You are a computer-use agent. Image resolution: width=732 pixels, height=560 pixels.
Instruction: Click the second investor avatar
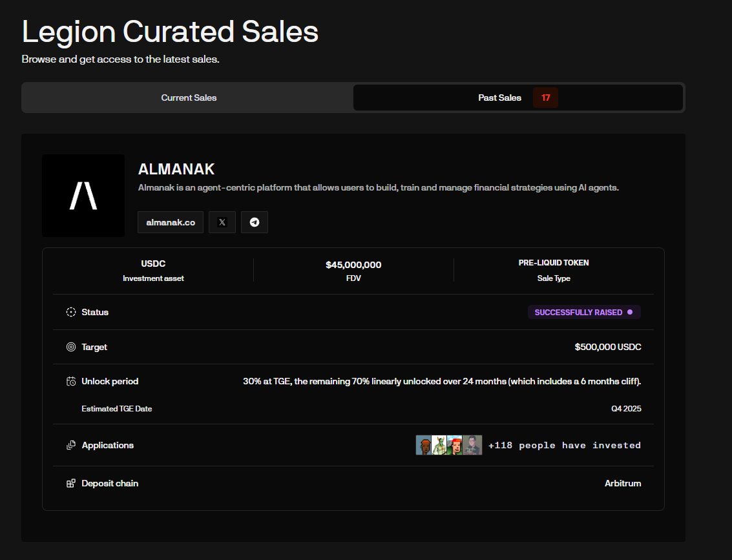point(439,445)
